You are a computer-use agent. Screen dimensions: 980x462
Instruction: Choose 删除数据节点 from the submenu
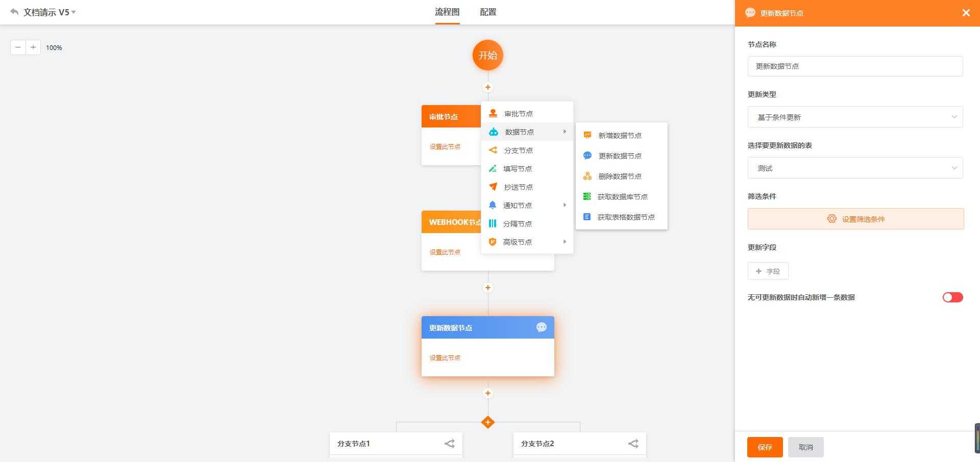(x=622, y=176)
